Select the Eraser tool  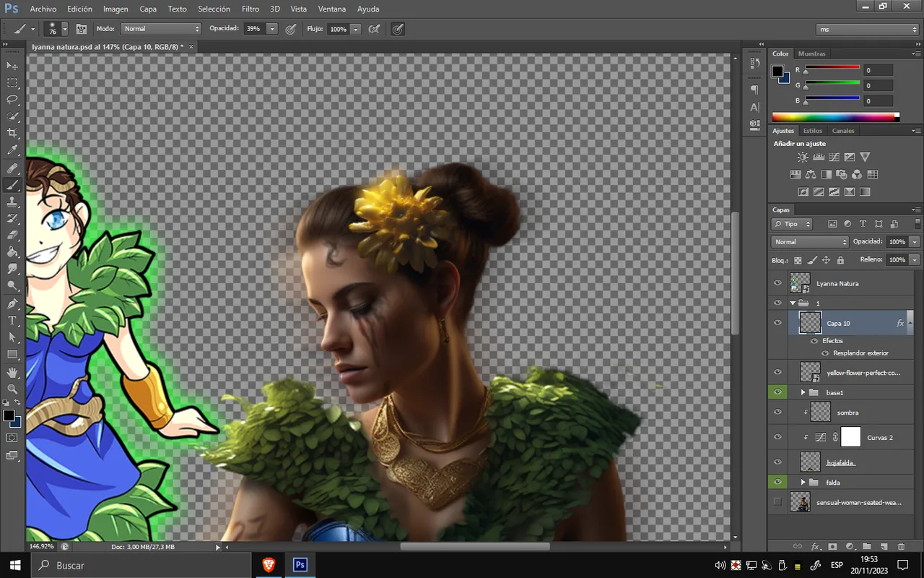pos(12,235)
